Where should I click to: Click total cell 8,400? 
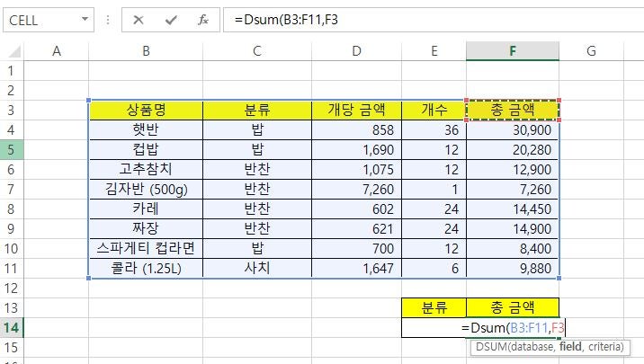pyautogui.click(x=513, y=248)
